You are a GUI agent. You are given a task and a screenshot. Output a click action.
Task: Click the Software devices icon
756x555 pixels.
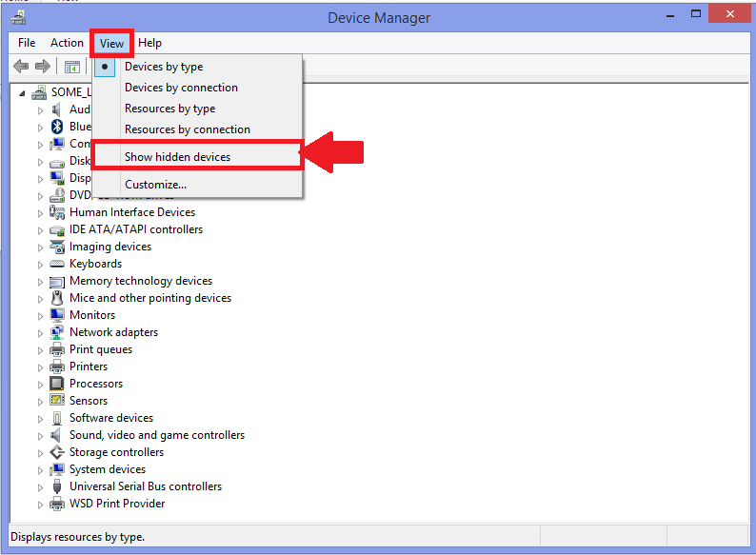(57, 418)
